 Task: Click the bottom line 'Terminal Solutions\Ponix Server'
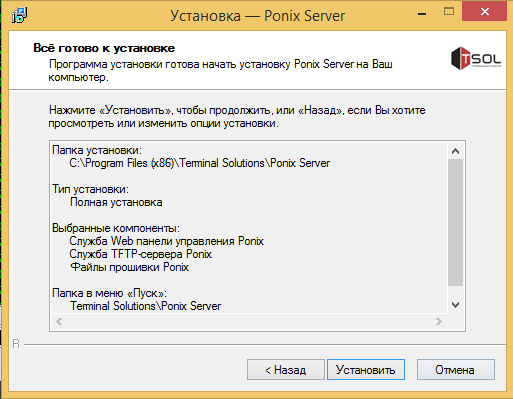145,306
